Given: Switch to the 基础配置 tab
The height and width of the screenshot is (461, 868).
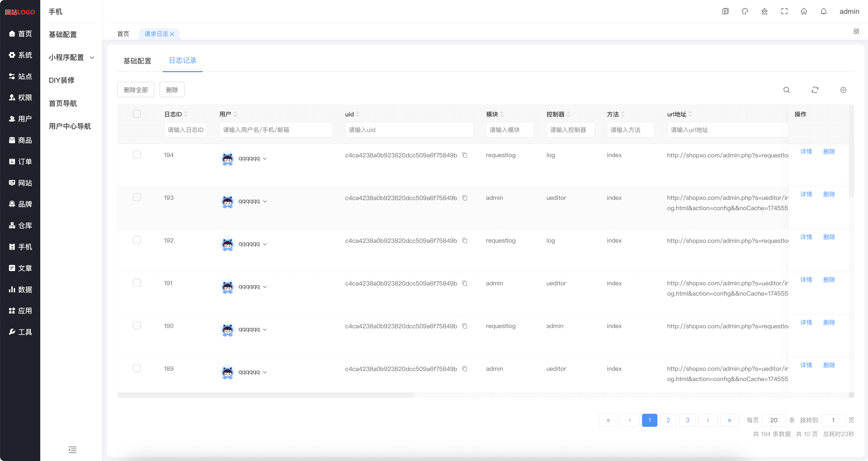Looking at the screenshot, I should click(137, 61).
